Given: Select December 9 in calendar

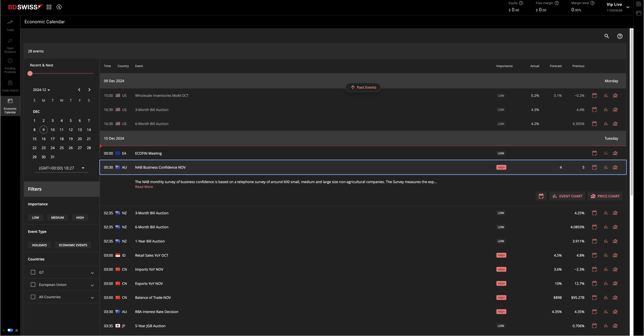Looking at the screenshot, I should coord(43,130).
